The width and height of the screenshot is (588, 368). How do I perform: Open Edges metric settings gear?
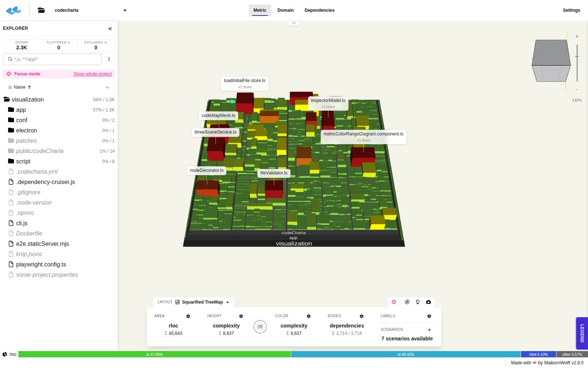[x=362, y=316]
